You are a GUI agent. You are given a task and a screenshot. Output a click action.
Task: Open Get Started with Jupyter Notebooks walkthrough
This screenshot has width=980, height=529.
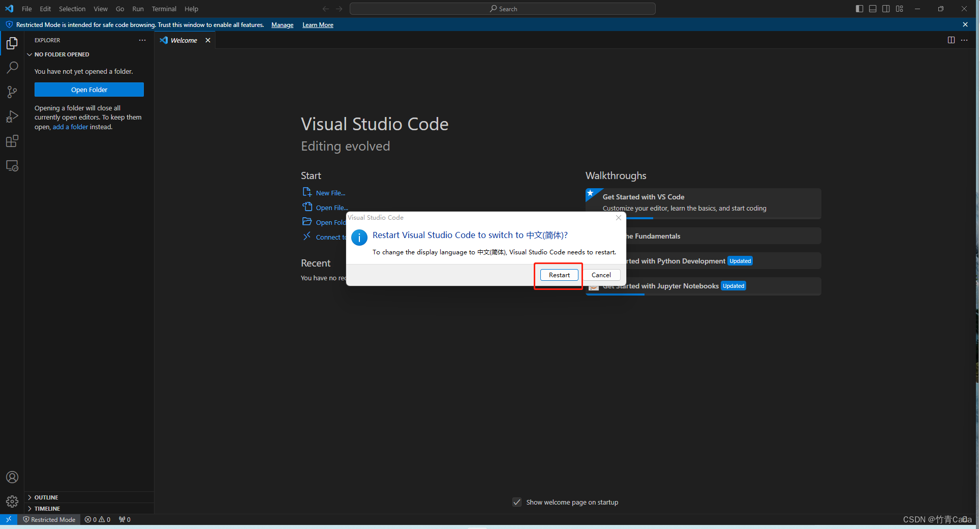coord(703,286)
